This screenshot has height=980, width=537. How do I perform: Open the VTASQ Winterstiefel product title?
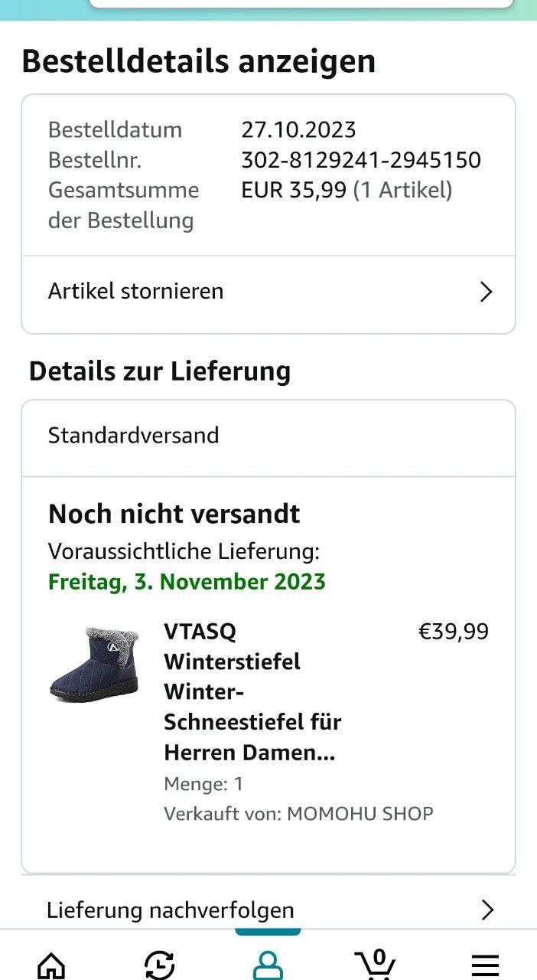click(x=252, y=691)
